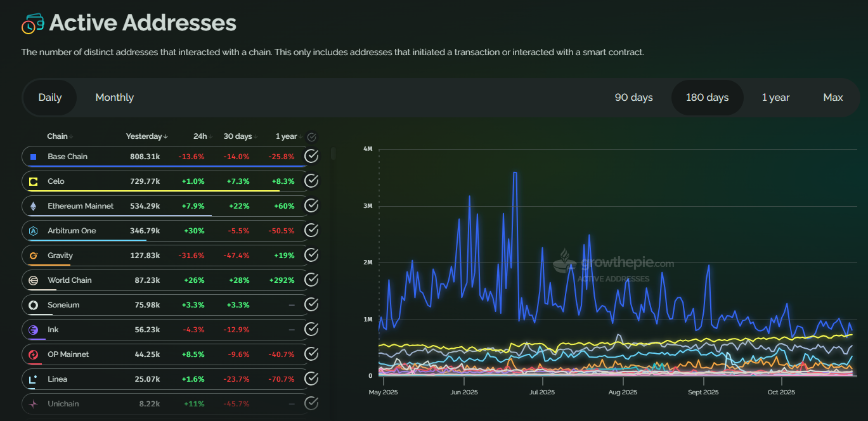
Task: Click the Soneium logo icon
Action: 34,305
